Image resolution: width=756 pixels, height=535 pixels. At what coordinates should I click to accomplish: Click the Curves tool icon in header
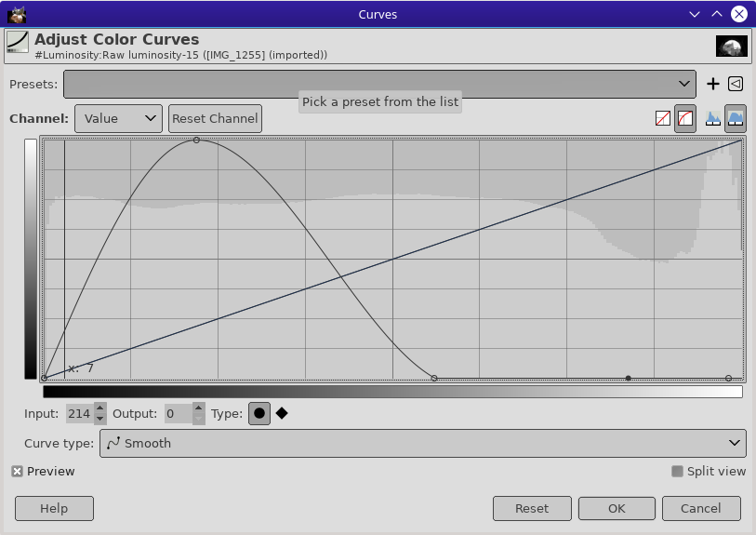[18, 43]
